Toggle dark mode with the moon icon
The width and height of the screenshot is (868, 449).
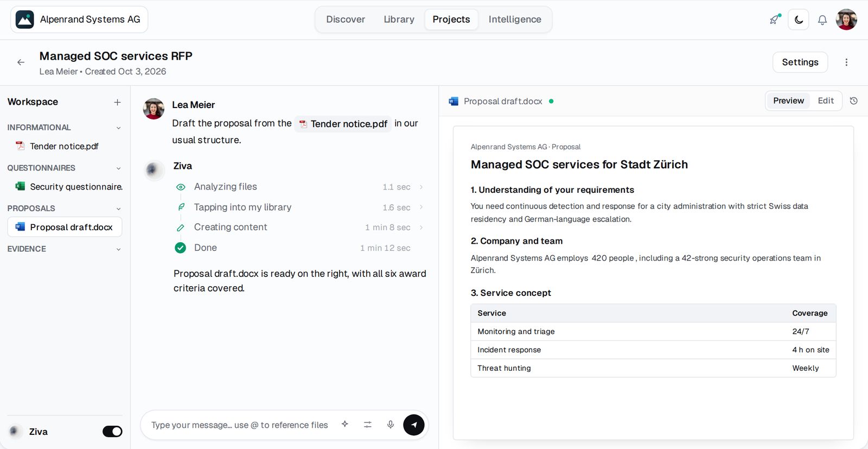(799, 20)
